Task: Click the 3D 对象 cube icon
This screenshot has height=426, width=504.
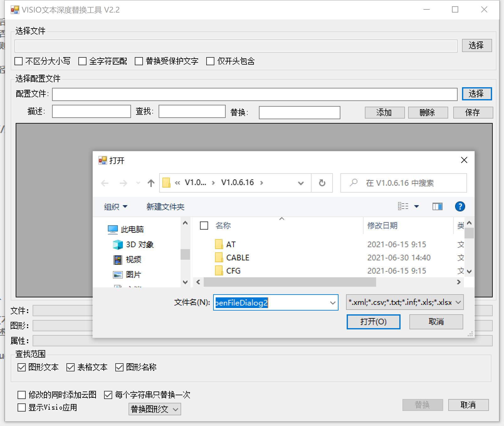Action: point(118,245)
